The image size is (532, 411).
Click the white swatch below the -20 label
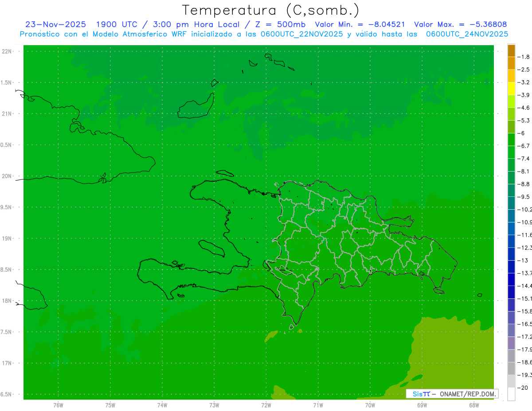click(x=511, y=394)
